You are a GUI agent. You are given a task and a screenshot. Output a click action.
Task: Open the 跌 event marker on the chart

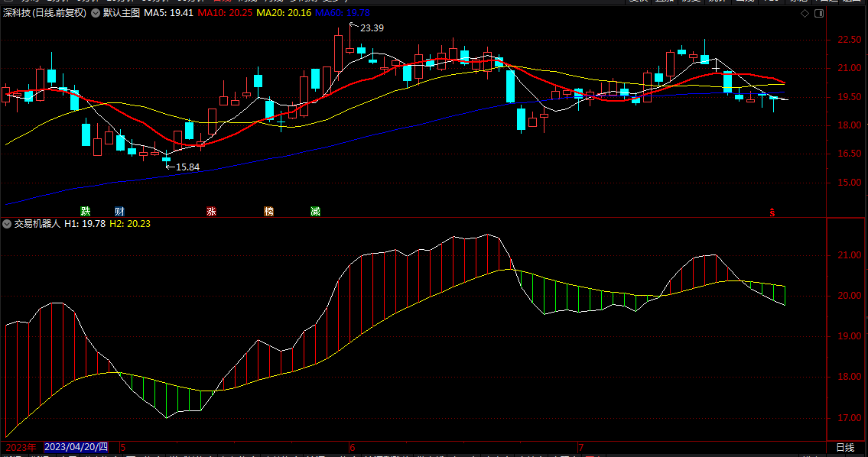(x=85, y=212)
